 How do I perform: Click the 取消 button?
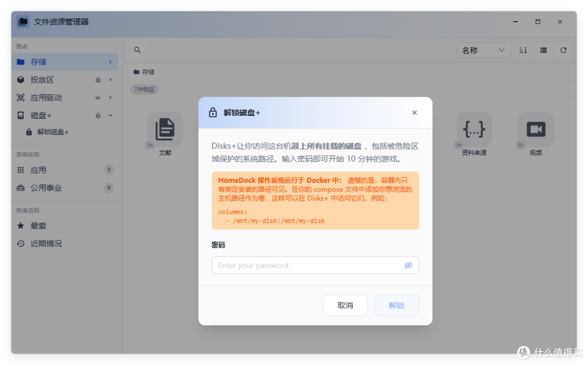[345, 305]
